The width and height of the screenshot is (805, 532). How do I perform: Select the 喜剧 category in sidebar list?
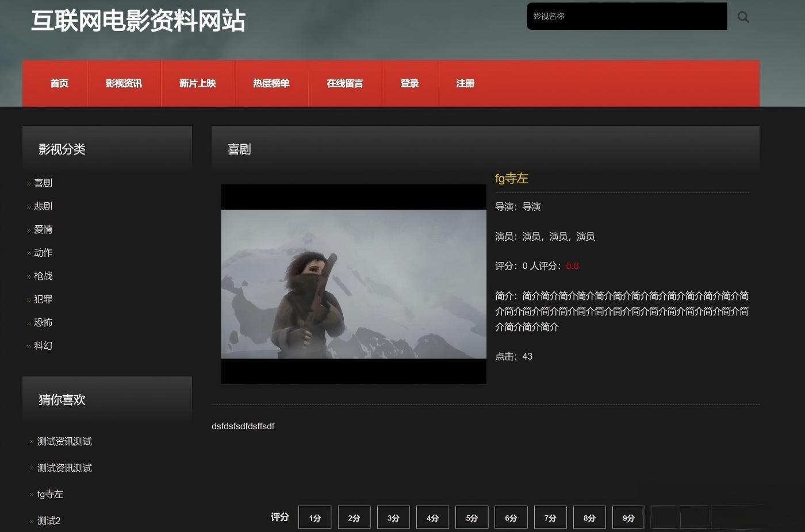[x=43, y=183]
